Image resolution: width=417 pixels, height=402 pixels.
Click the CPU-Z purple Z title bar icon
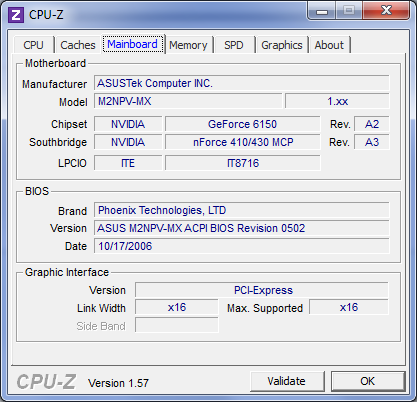(x=16, y=15)
